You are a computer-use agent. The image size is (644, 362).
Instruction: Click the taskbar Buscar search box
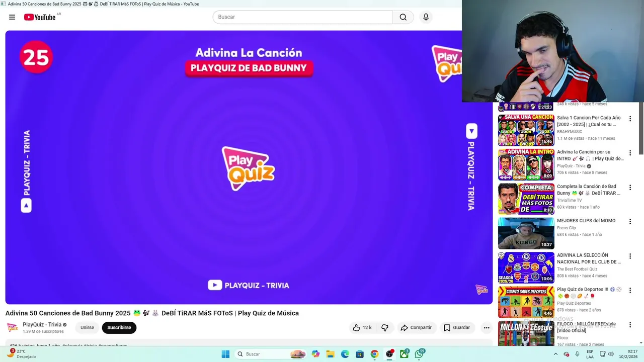tap(271, 354)
